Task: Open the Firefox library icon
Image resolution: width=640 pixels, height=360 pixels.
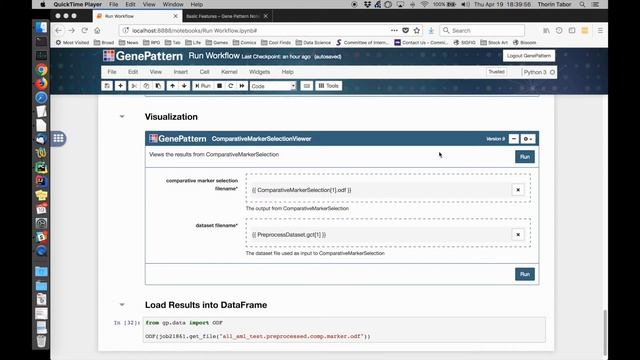Action: click(546, 31)
